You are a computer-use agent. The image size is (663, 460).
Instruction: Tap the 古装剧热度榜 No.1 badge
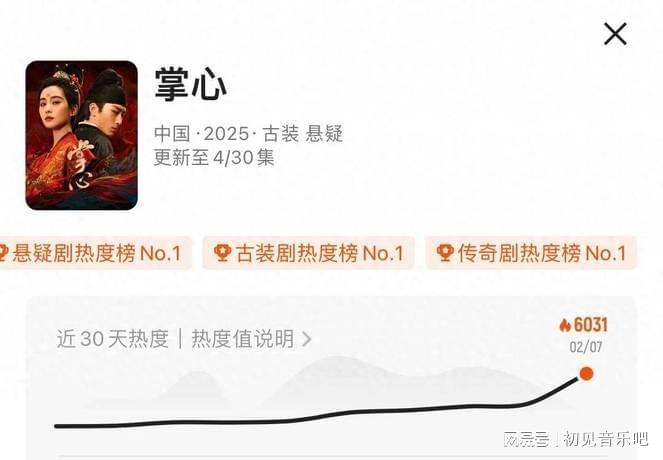coord(308,253)
